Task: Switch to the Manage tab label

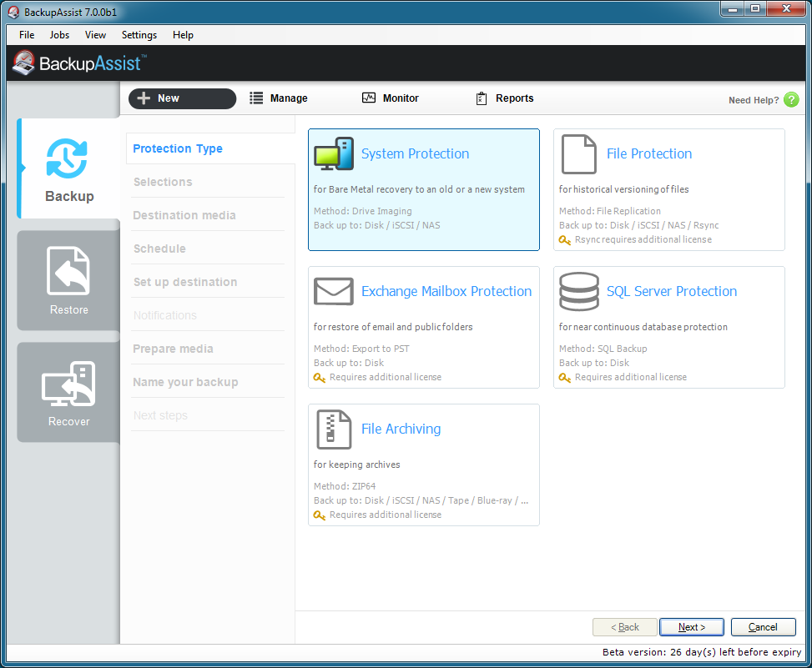Action: 289,98
